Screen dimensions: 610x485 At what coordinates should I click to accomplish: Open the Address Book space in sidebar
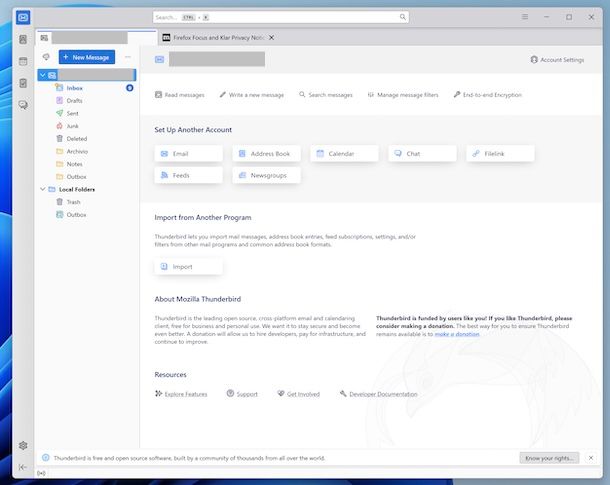(23, 39)
